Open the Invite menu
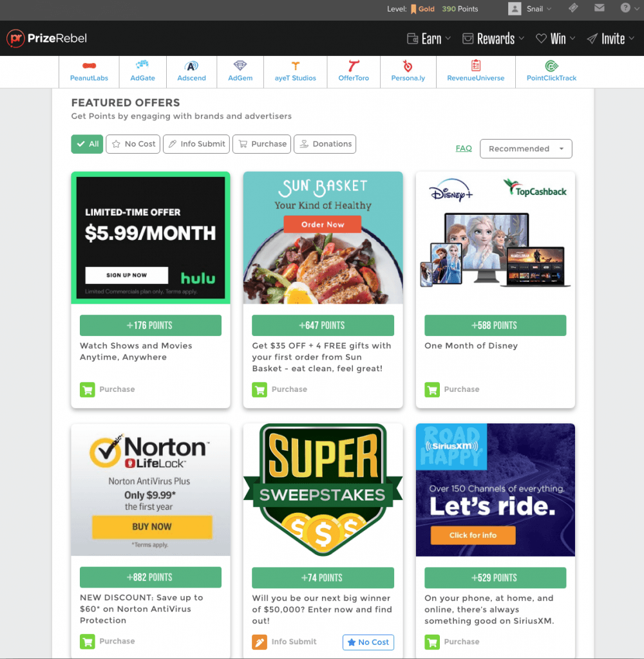This screenshot has width=644, height=659. click(x=611, y=39)
